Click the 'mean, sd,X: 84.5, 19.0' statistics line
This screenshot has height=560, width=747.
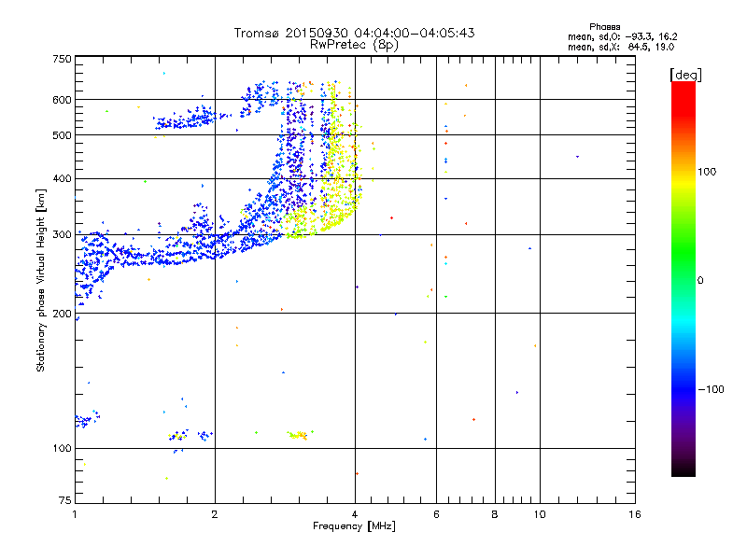point(621,47)
